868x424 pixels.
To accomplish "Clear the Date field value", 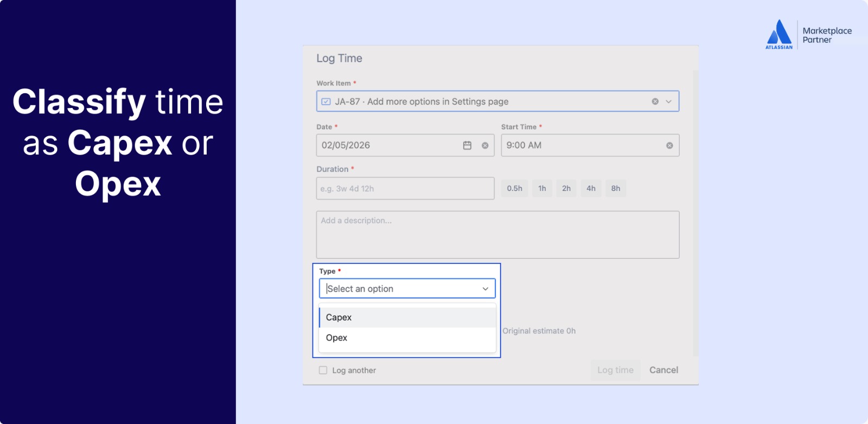I will (x=485, y=145).
